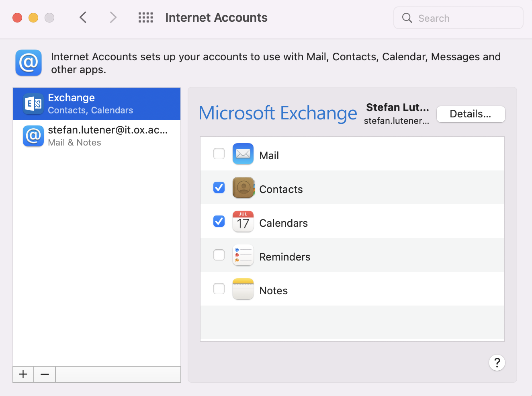
Task: Remove selected account with minus button
Action: (x=45, y=374)
